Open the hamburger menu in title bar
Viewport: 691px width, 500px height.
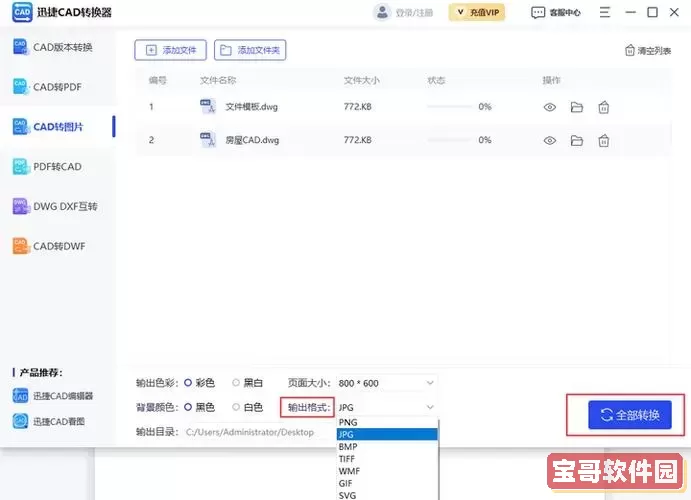tap(605, 12)
